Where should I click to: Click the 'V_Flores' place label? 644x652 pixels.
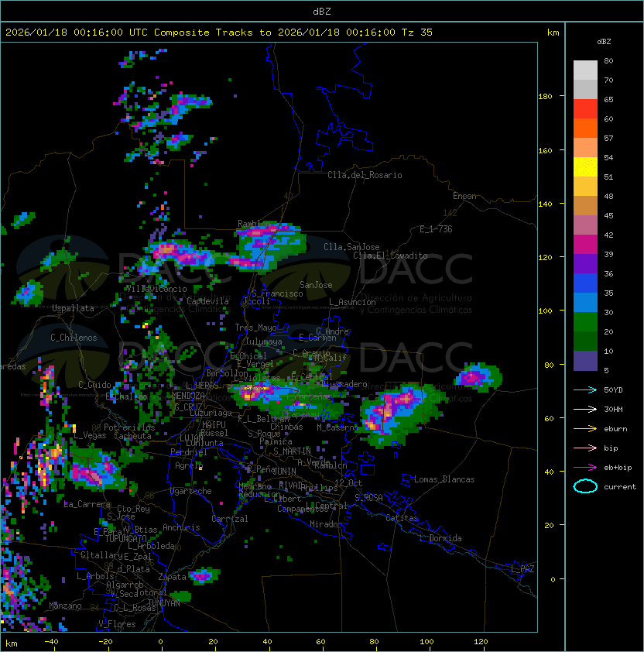[117, 624]
